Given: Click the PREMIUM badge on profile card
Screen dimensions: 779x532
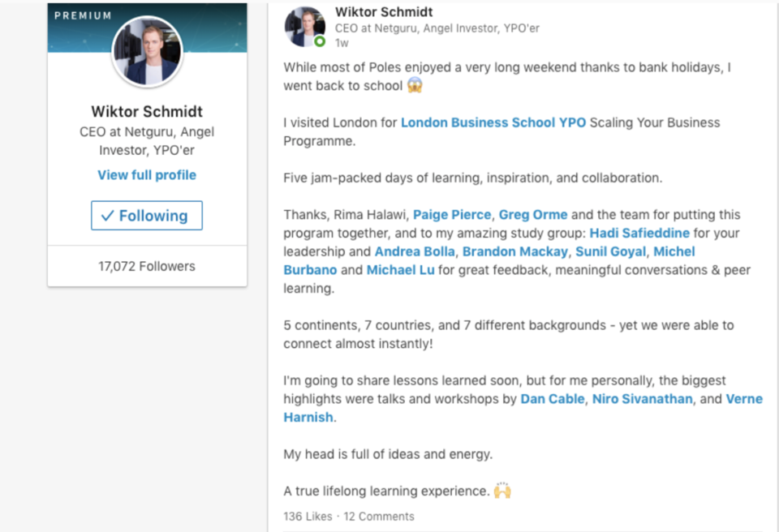Looking at the screenshot, I should [83, 16].
